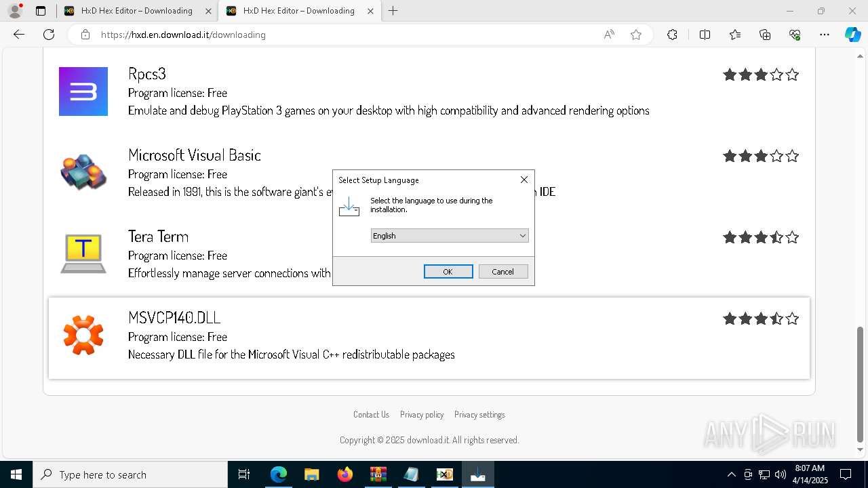Go back to the previous page
Image resolution: width=868 pixels, height=488 pixels.
(x=19, y=35)
